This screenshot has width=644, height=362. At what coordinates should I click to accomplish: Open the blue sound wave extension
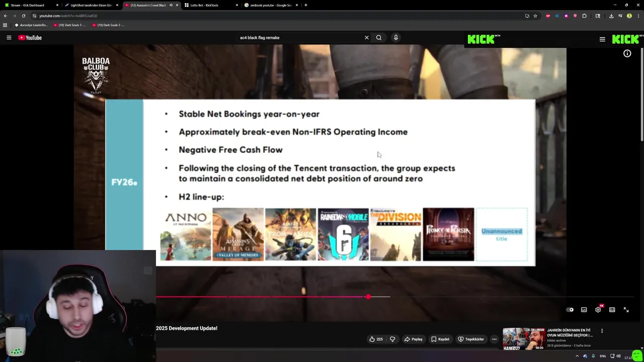pyautogui.click(x=557, y=16)
